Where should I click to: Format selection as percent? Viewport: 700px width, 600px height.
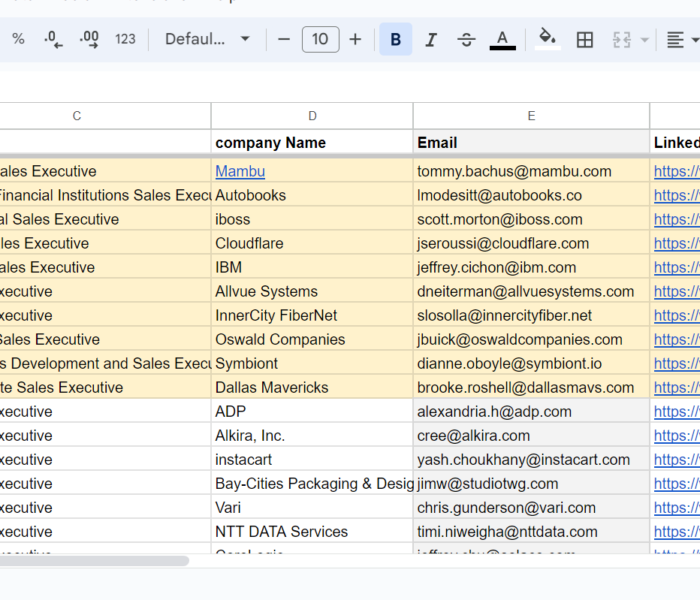18,39
